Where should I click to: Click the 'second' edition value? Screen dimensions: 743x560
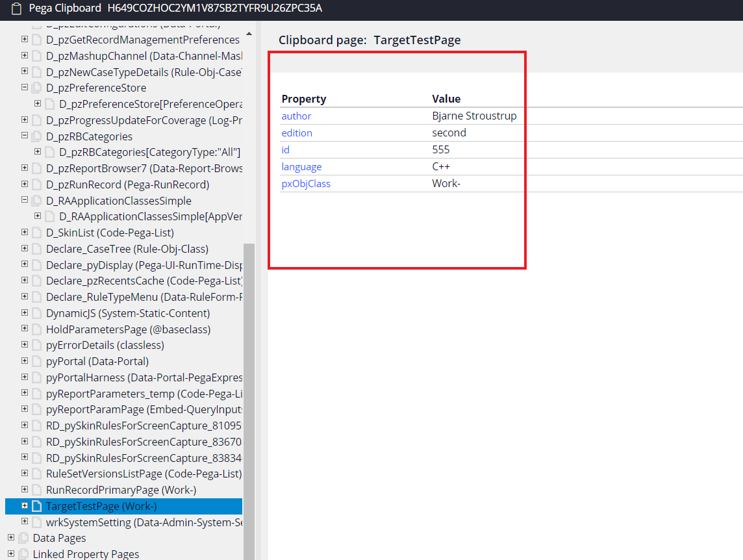449,133
